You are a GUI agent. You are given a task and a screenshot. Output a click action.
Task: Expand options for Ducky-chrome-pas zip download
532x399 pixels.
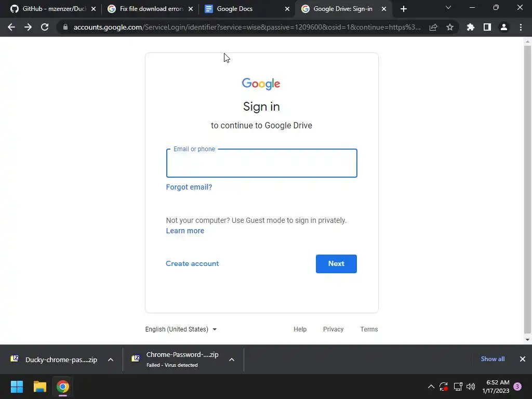111,360
